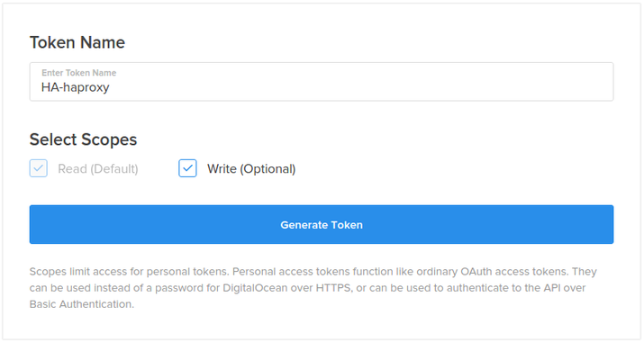The height and width of the screenshot is (342, 644).
Task: Click the scopes description paragraph
Action: (313, 288)
